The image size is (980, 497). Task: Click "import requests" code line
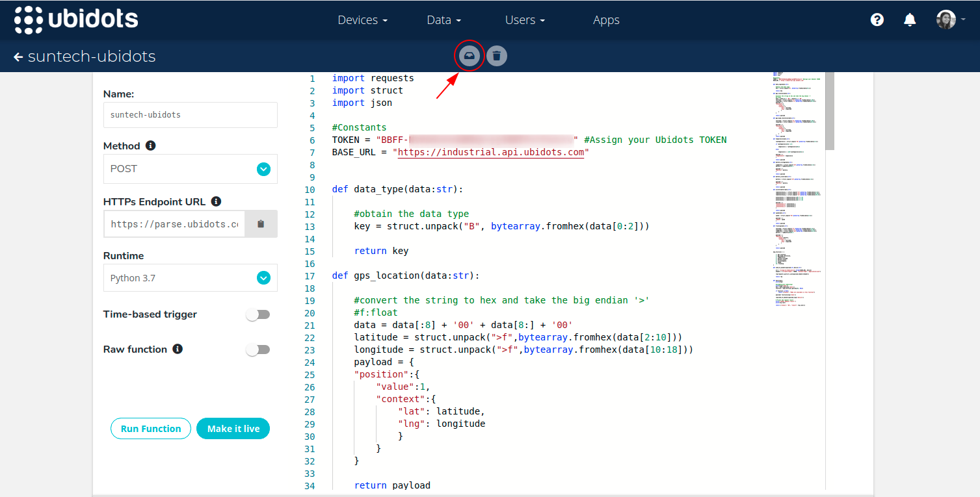tap(373, 78)
